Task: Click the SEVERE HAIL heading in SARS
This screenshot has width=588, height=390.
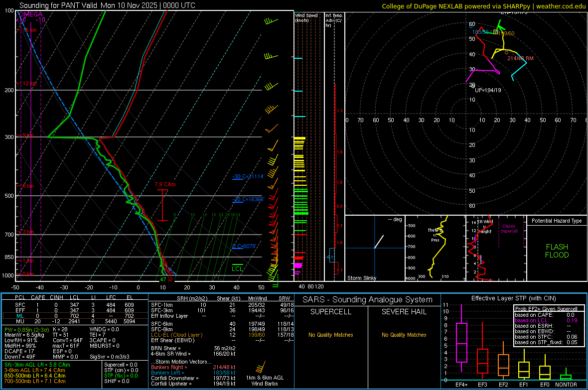Action: [x=404, y=312]
